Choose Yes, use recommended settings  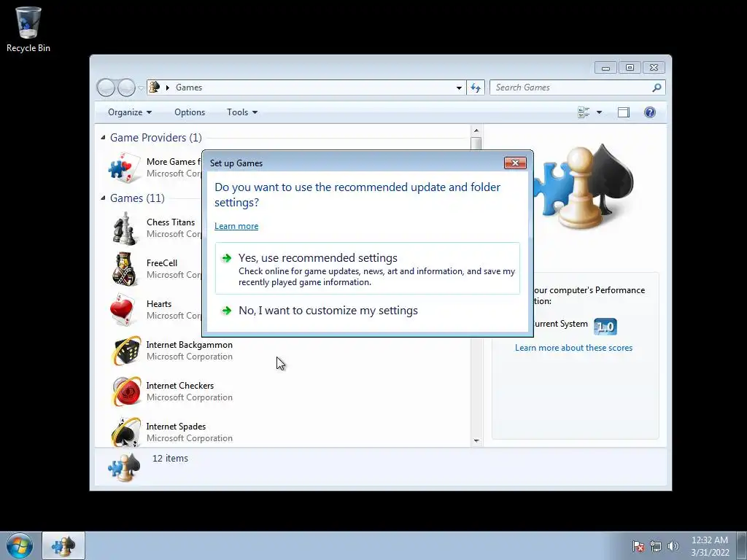pyautogui.click(x=368, y=268)
